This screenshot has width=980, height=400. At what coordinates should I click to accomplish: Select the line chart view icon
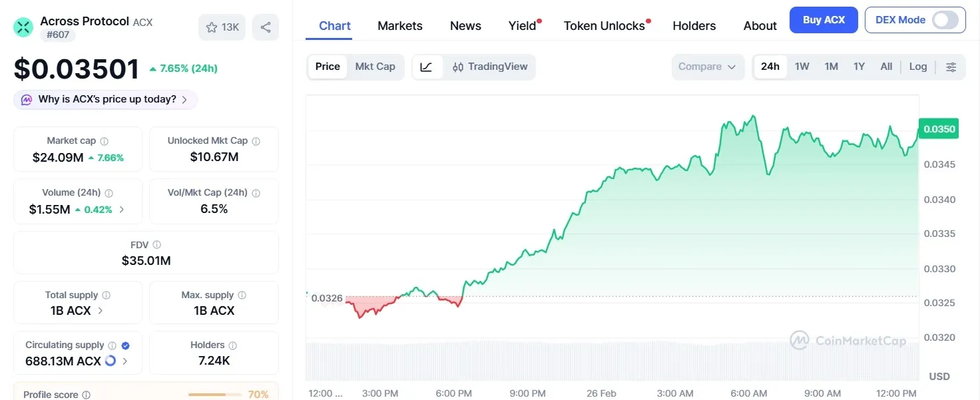click(427, 67)
